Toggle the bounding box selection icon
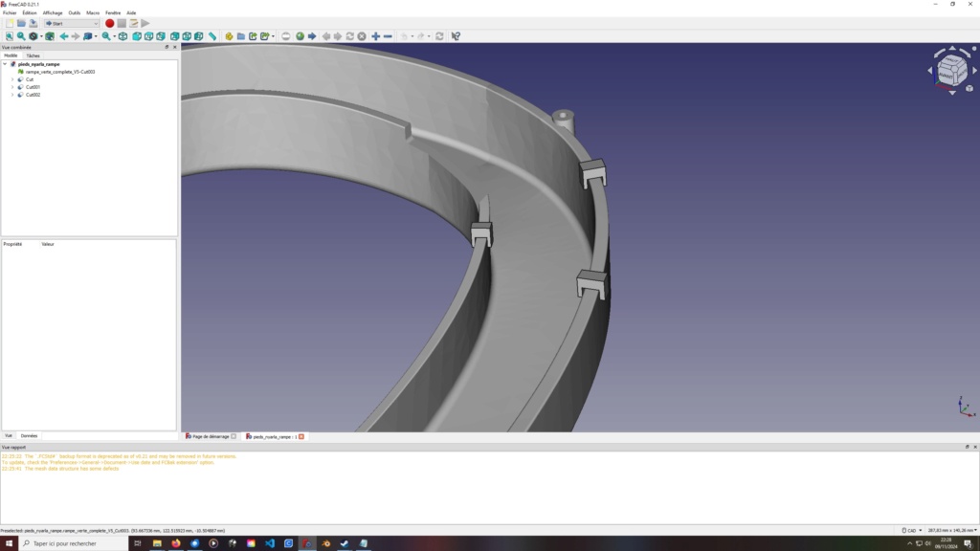 50,36
